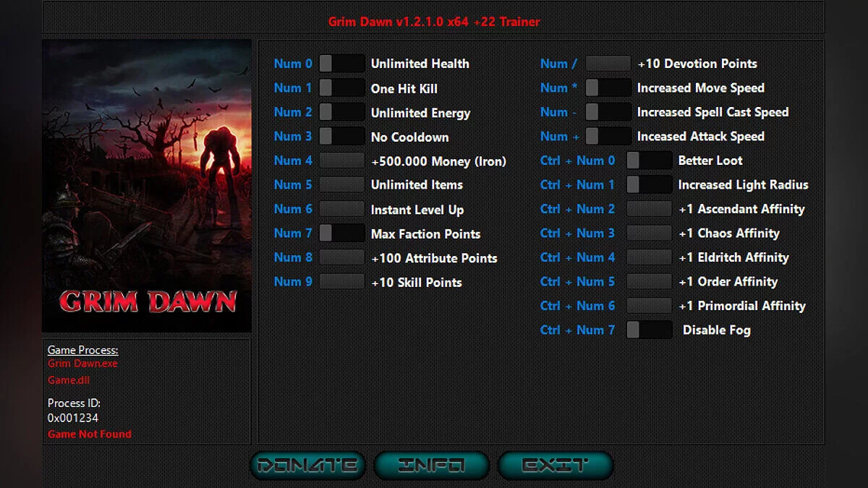Toggle One Hit Kill on
This screenshot has height=488, width=868.
pos(341,87)
